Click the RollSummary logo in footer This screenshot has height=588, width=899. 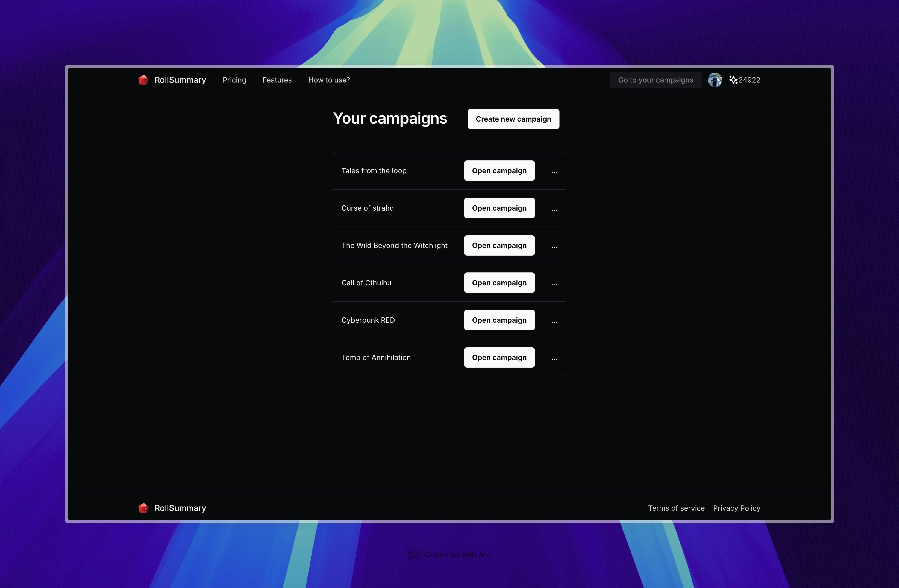click(143, 508)
